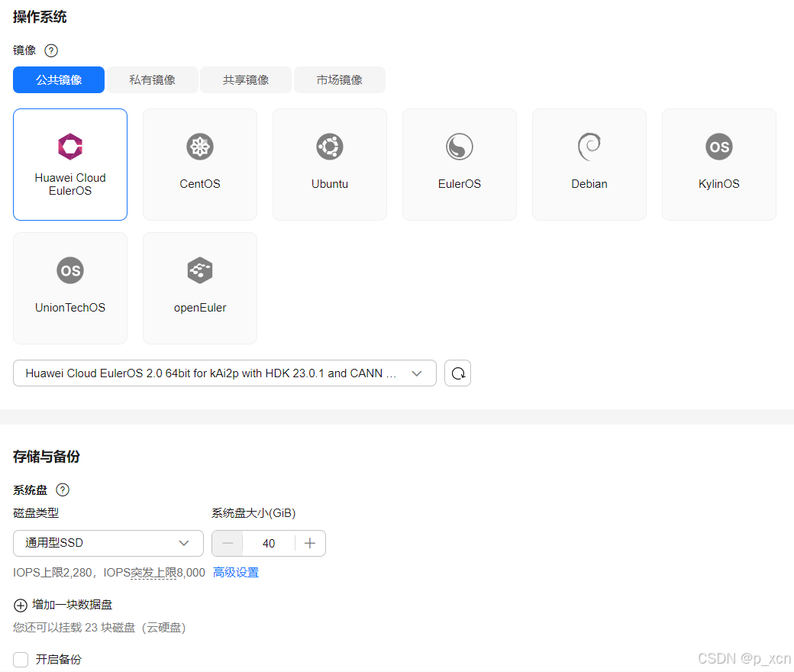Open the image version dropdown

224,373
